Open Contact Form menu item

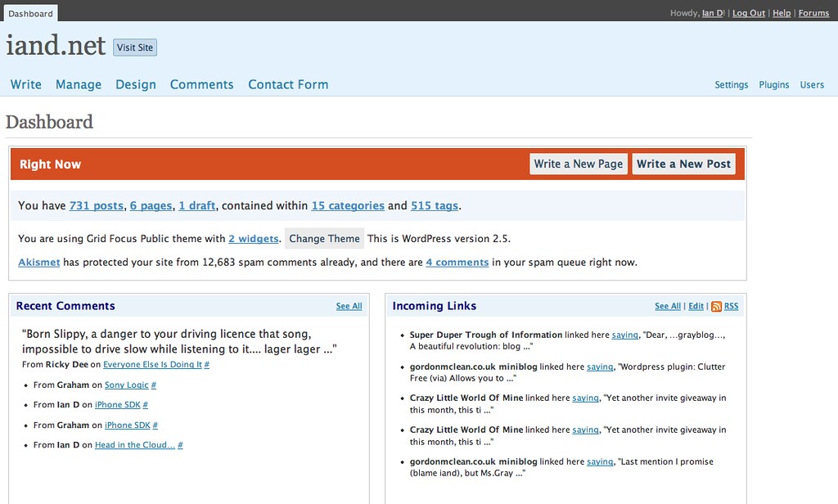coord(288,84)
